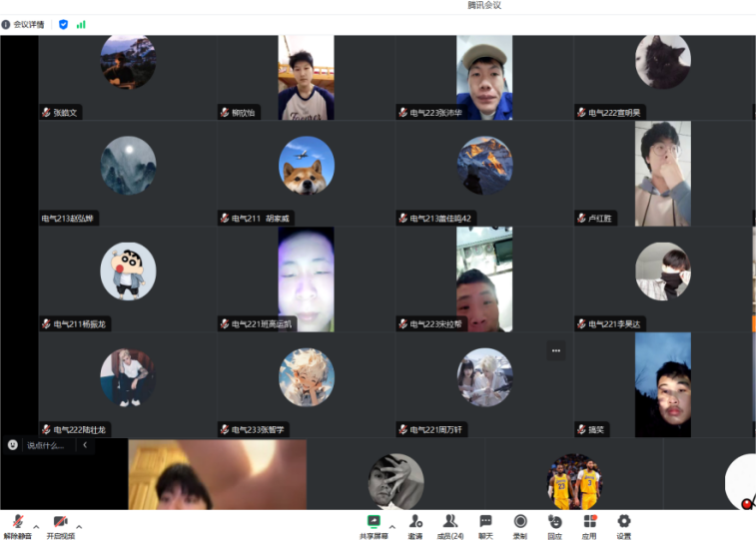The height and width of the screenshot is (540, 756).
Task: Expand audio options arrow next to 解除静音
Action: coord(36,525)
